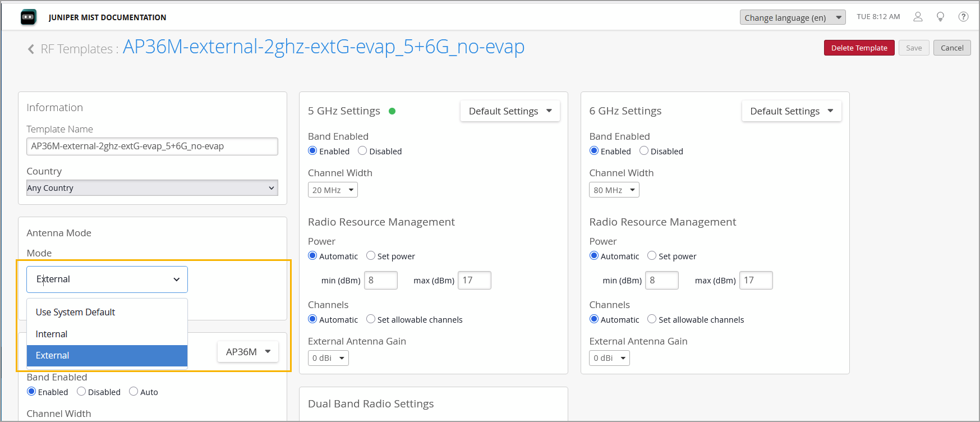Image resolution: width=980 pixels, height=422 pixels.
Task: Select Set power for 6 GHz
Action: tap(652, 256)
